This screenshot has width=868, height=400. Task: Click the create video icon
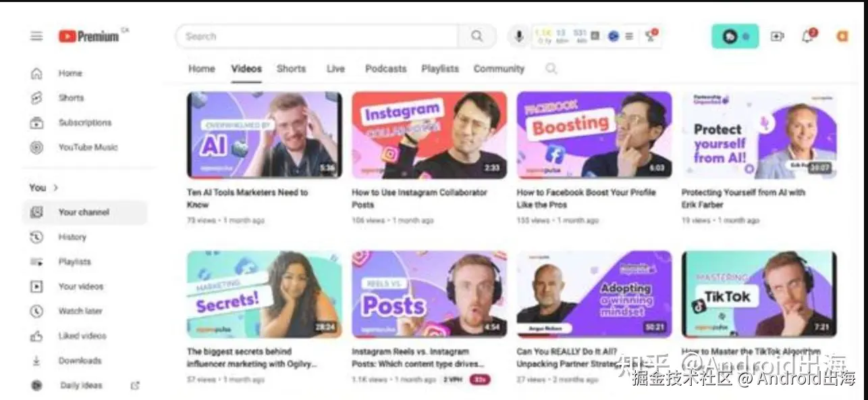[778, 36]
